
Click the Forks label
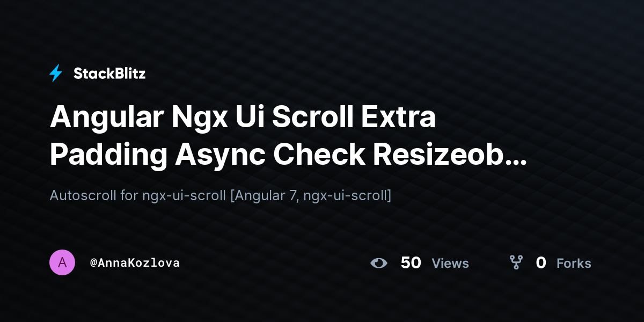coord(574,263)
